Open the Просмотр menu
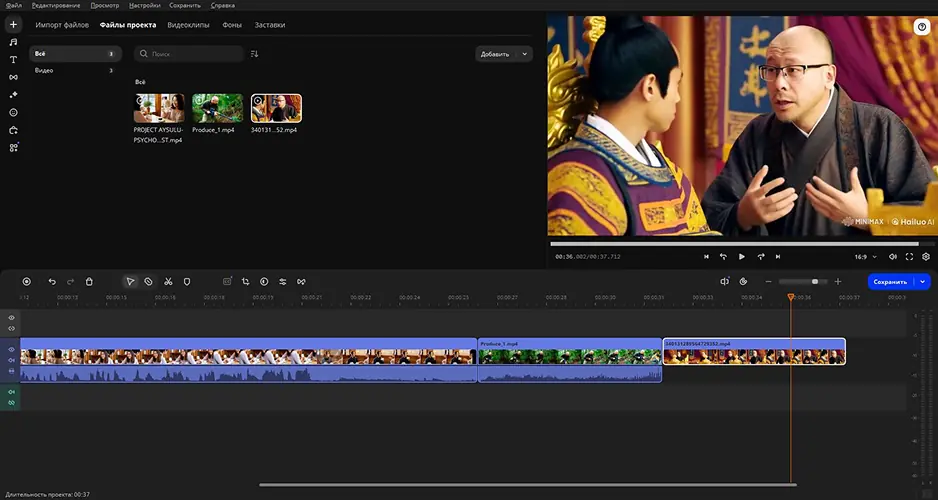Viewport: 938px width, 500px height. (x=105, y=5)
